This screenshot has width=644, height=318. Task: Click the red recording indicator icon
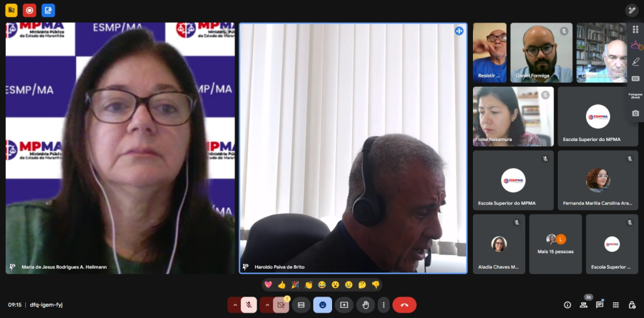click(x=30, y=10)
